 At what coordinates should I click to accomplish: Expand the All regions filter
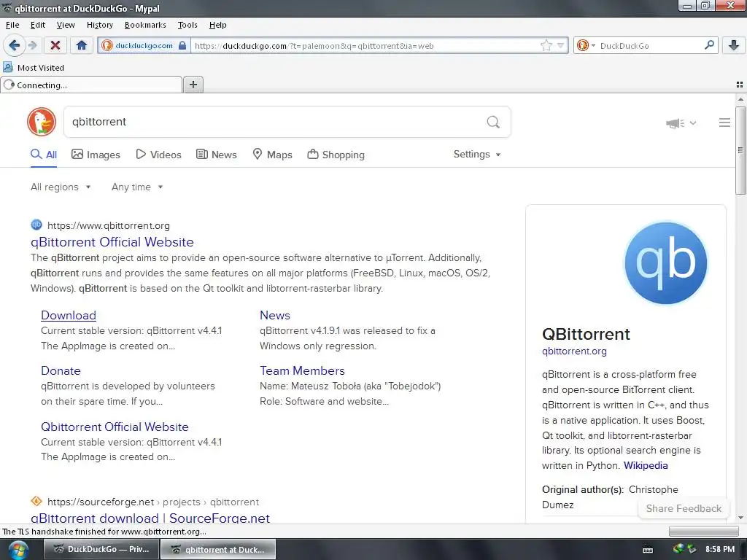click(x=61, y=187)
